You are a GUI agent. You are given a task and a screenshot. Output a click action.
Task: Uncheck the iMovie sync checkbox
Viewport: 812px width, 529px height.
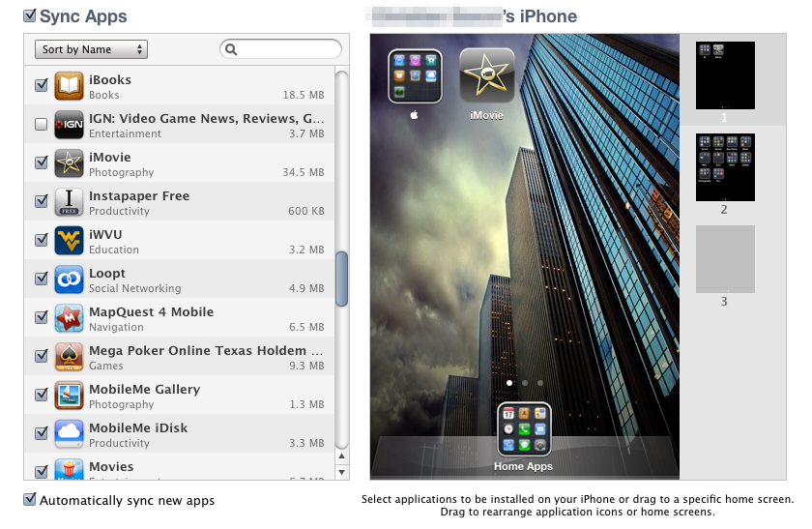coord(42,162)
